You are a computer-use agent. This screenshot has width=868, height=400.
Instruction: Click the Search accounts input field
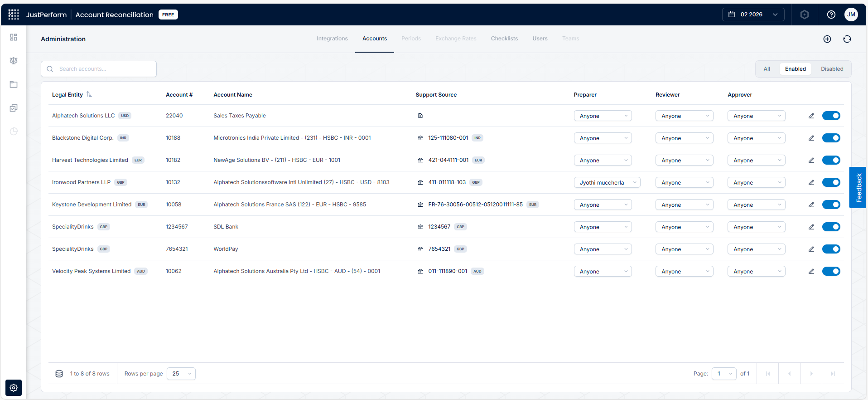(x=99, y=69)
